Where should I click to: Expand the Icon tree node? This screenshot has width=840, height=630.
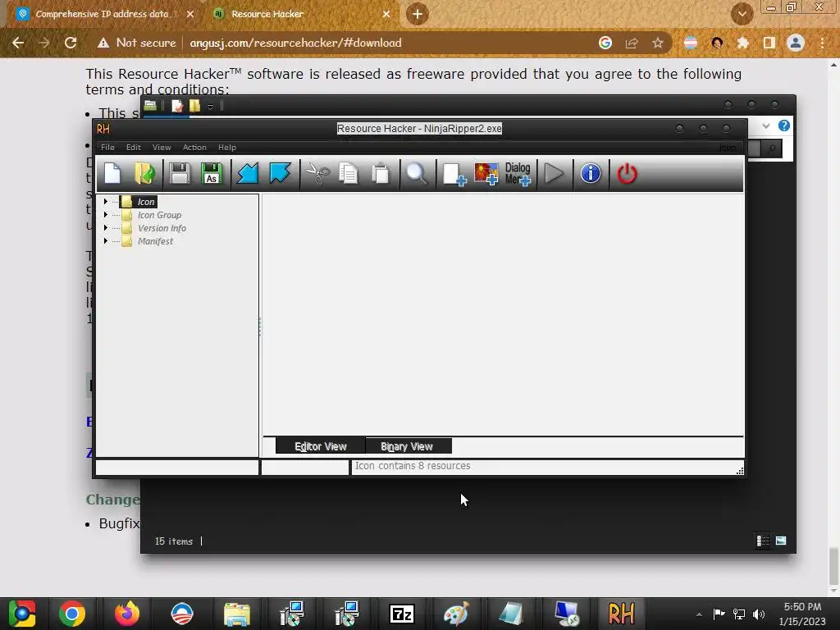pos(106,202)
